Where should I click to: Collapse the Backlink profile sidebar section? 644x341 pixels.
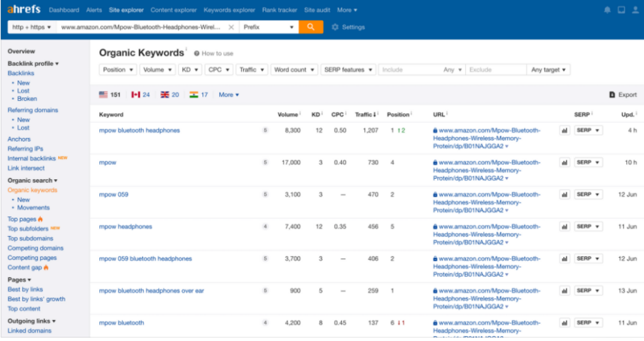pos(34,64)
